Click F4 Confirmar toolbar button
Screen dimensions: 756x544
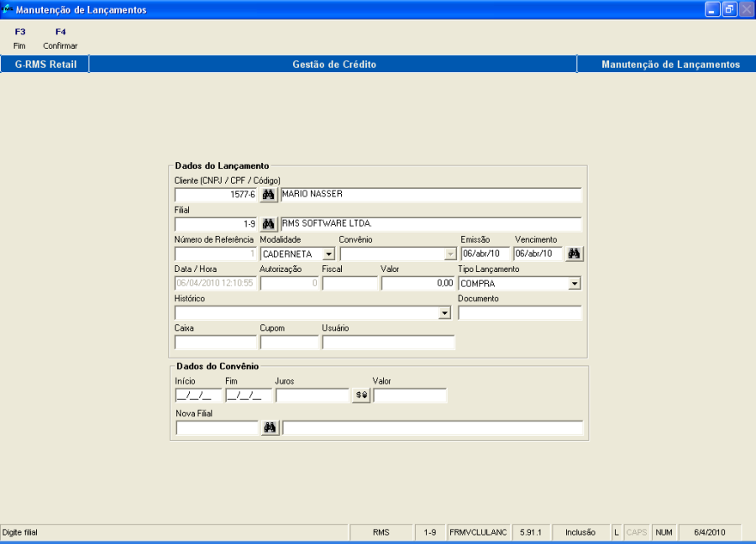(60, 39)
